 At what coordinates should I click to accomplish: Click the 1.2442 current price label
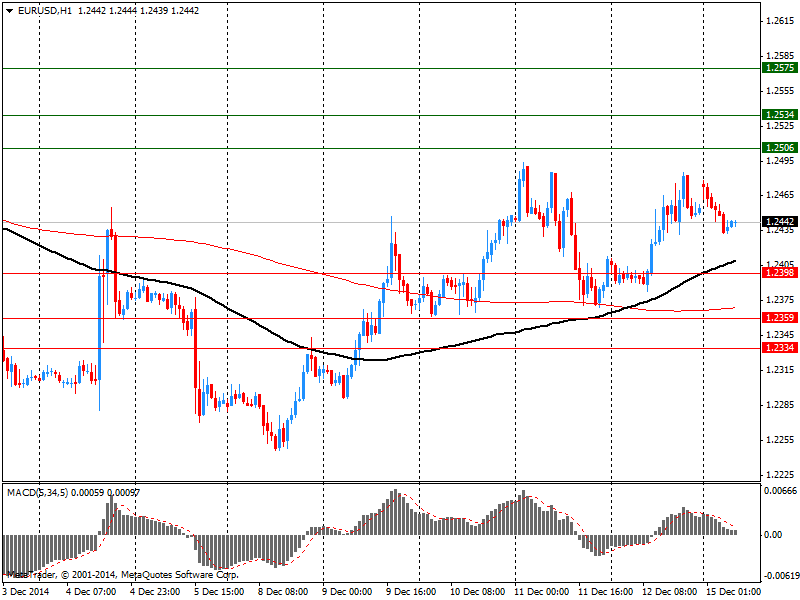779,222
